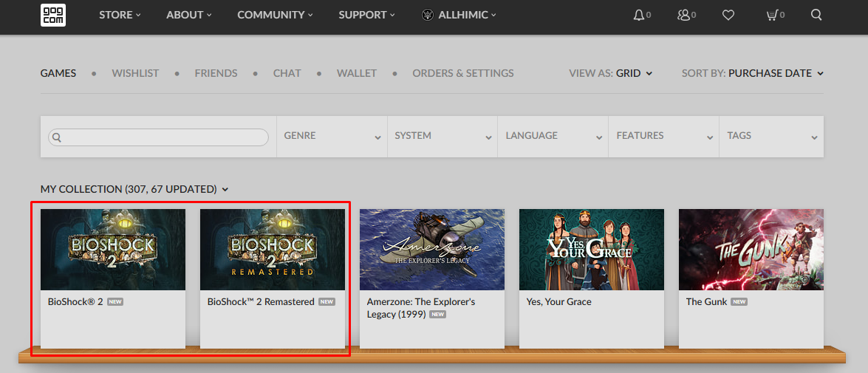The height and width of the screenshot is (373, 868).
Task: Click the search magnifier icon in header
Action: pyautogui.click(x=816, y=15)
